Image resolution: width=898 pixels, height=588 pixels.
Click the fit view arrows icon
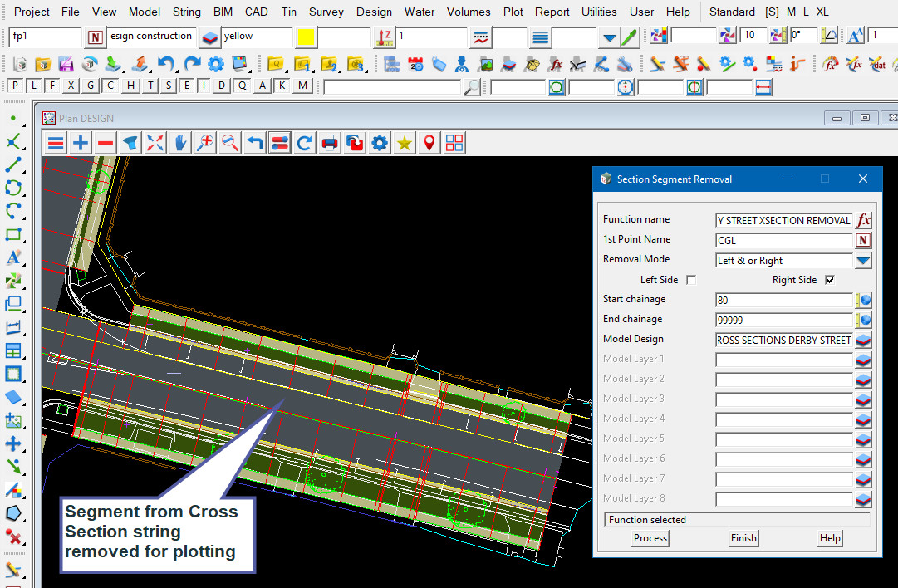pos(155,143)
